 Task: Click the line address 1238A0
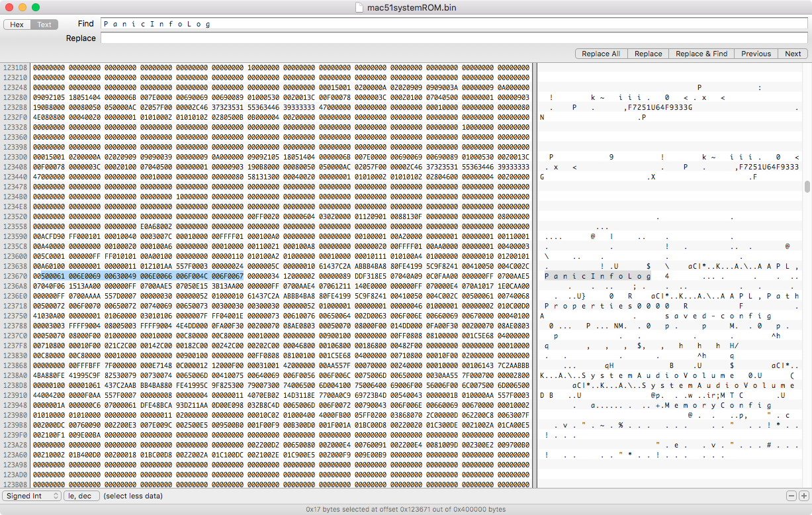click(15, 375)
